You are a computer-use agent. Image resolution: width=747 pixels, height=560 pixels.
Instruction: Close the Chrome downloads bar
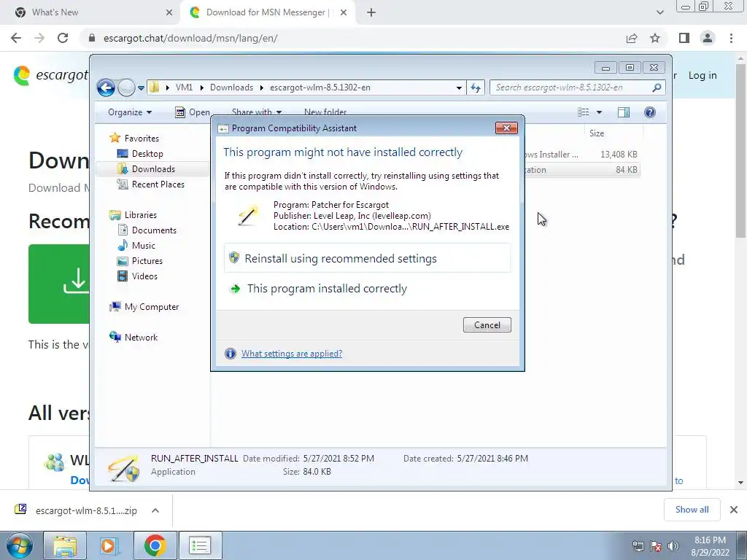[x=734, y=510]
